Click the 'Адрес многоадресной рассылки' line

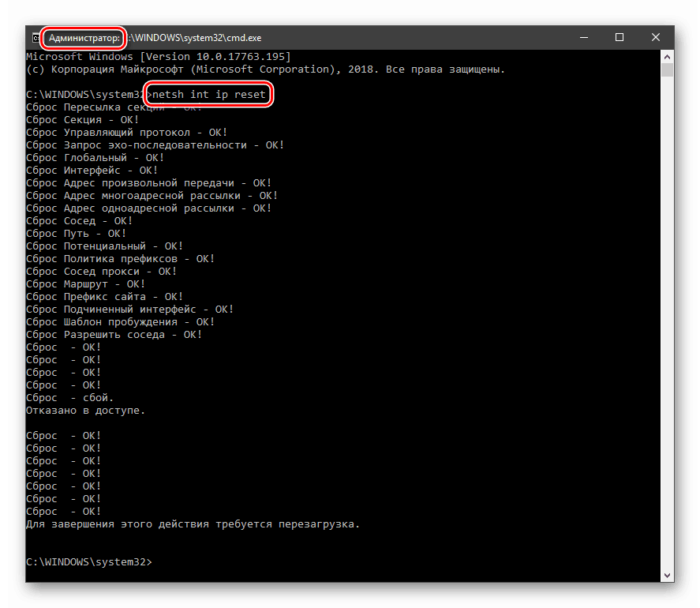(x=152, y=195)
